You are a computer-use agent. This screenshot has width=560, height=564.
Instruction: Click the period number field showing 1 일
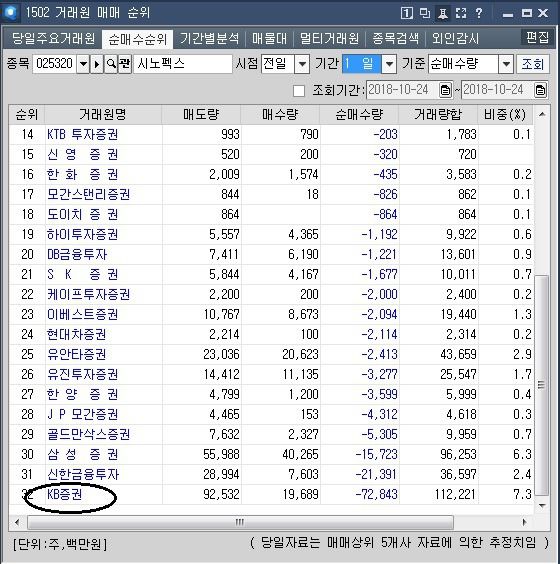point(362,64)
